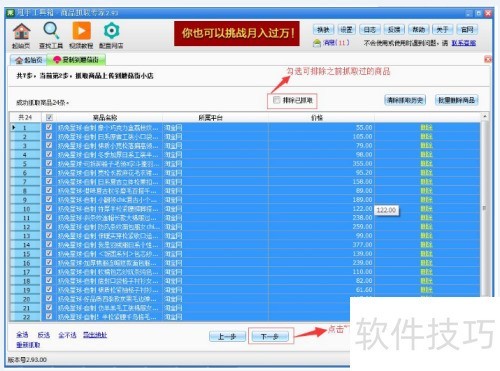The width and height of the screenshot is (500, 371).
Task: Click the price cell 95.20
Action: pos(321,172)
